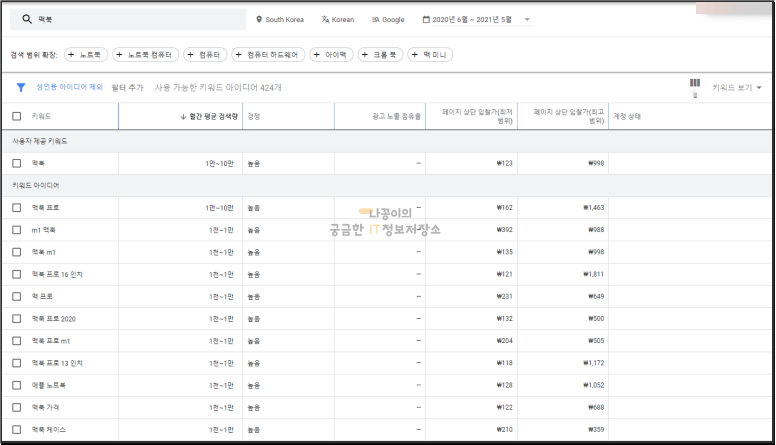Viewport: 776px width, 445px height.
Task: Sort by the 경쟁 column header
Action: coord(254,116)
